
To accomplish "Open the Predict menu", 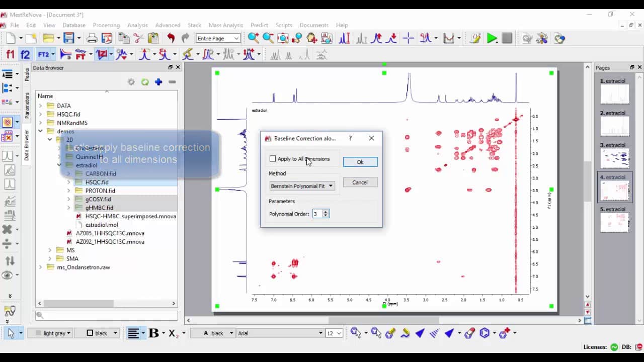I will (x=259, y=25).
